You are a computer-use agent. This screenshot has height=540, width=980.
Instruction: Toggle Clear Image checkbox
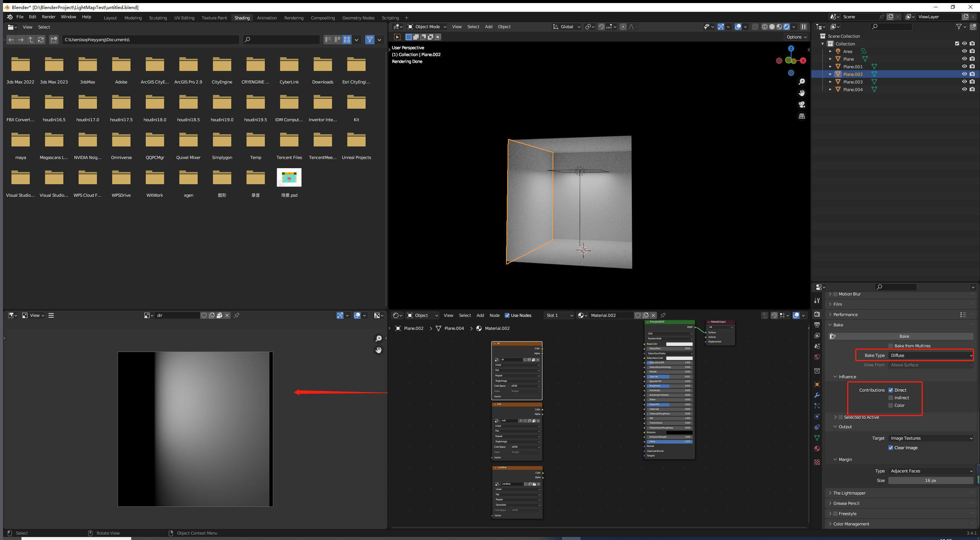point(891,448)
